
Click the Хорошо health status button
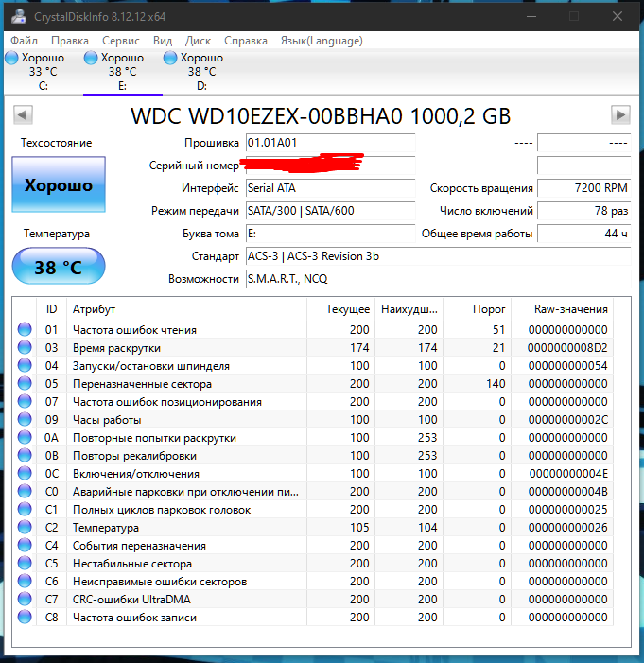[59, 184]
